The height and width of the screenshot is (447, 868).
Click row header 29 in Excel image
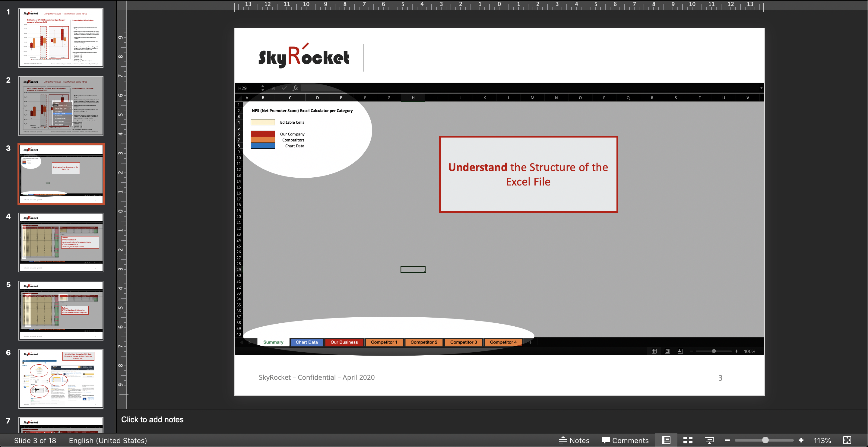239,270
